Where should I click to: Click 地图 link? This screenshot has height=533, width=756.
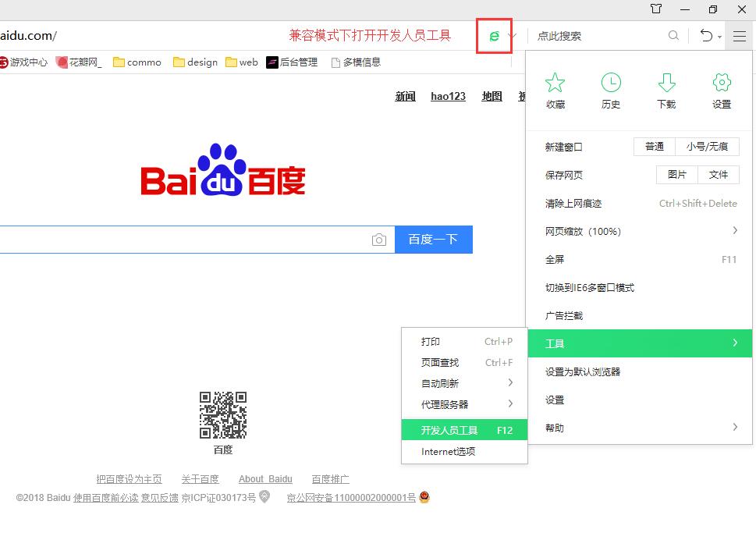coord(492,97)
